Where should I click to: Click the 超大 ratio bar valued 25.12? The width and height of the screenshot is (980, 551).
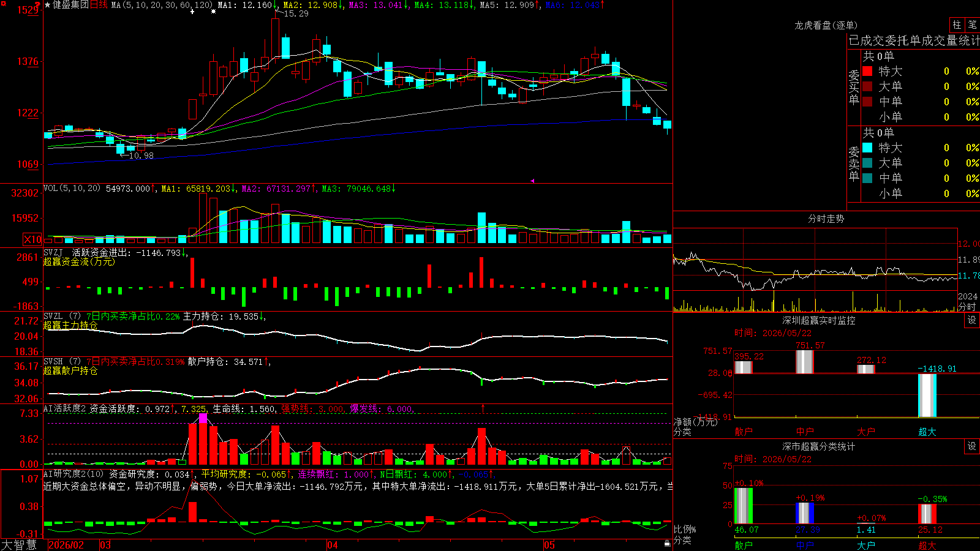point(927,514)
